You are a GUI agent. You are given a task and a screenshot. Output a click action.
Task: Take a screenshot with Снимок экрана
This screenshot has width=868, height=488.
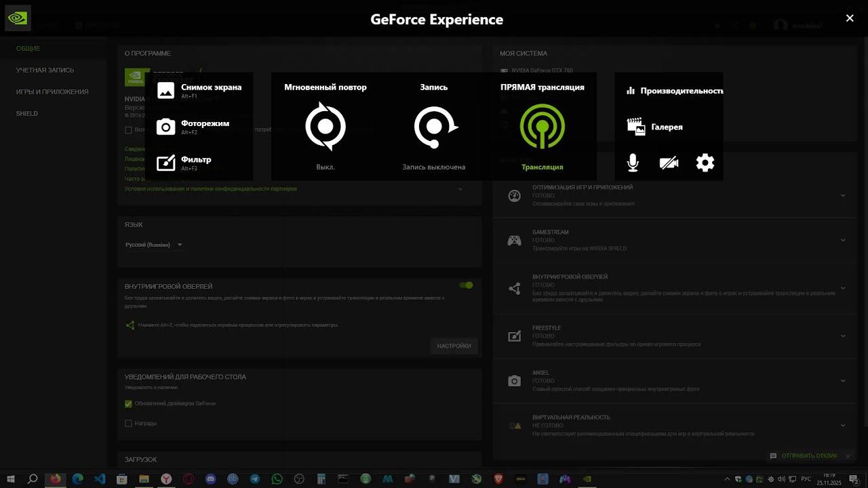click(x=199, y=90)
